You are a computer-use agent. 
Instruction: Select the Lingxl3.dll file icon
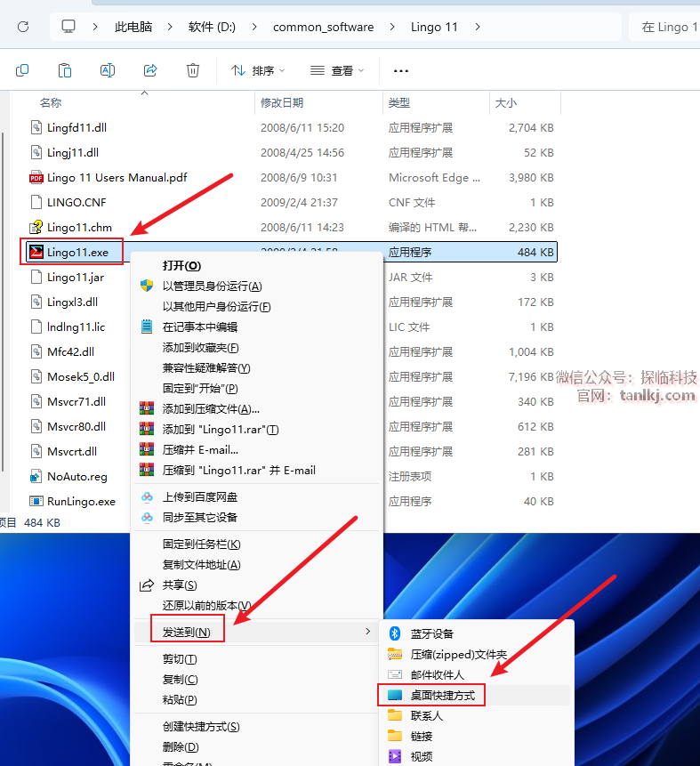click(36, 302)
